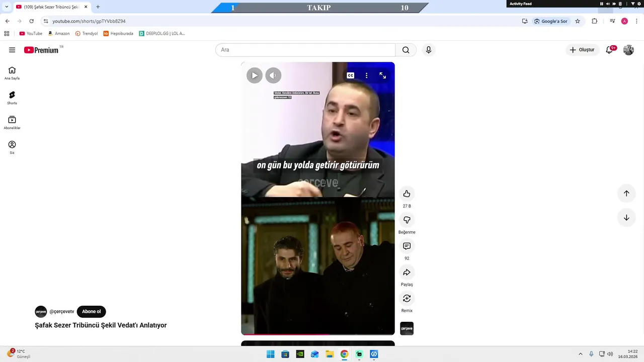The height and width of the screenshot is (362, 644).
Task: Open the Remix option
Action: (x=407, y=299)
